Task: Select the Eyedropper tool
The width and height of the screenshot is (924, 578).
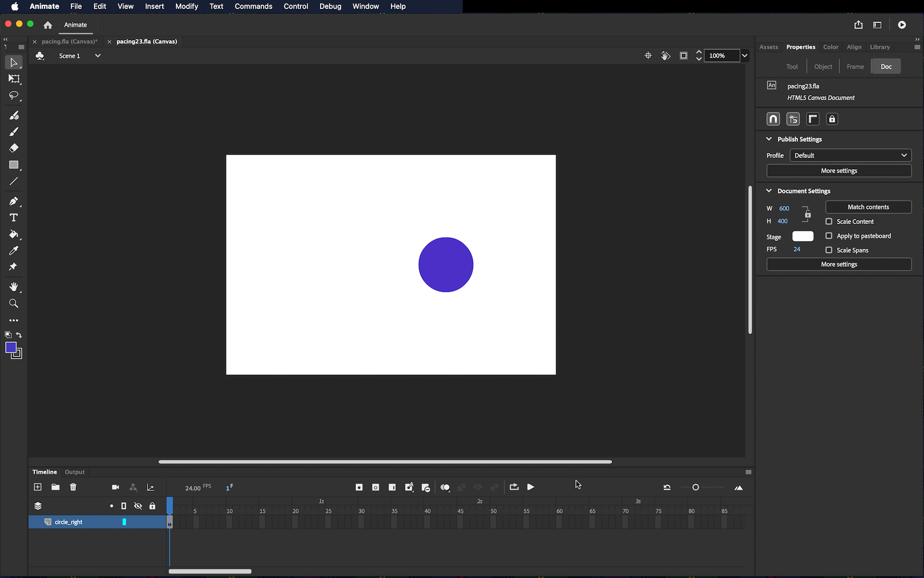Action: 14,251
